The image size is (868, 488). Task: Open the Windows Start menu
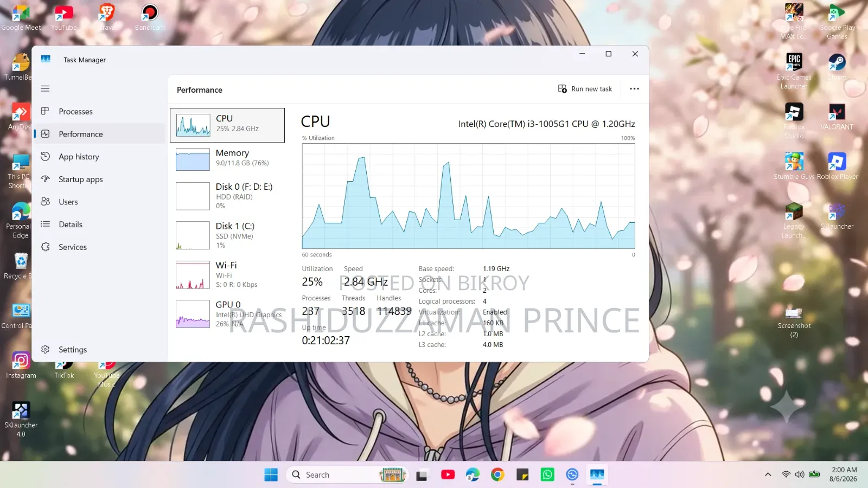pos(271,475)
